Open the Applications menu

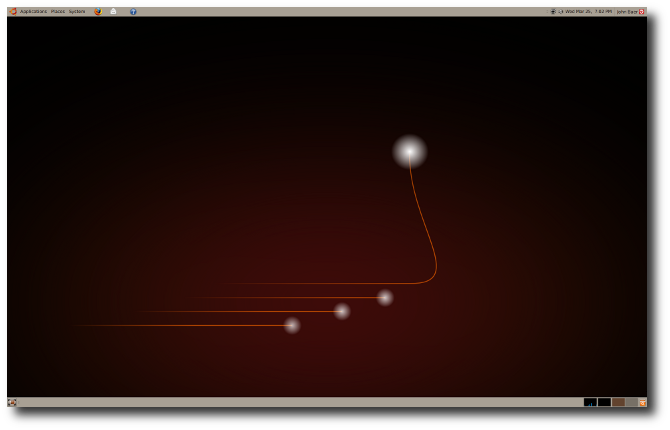(33, 12)
